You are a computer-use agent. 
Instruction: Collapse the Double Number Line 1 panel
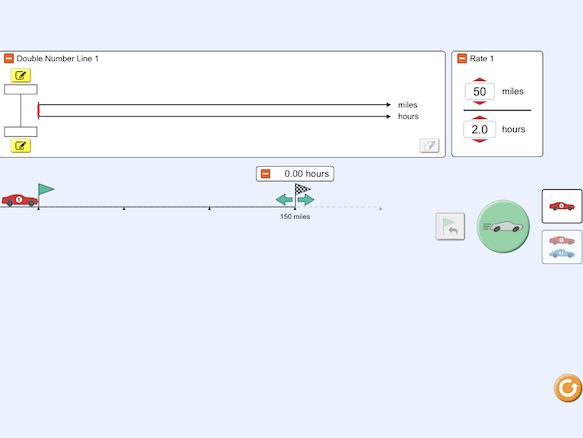(x=9, y=58)
